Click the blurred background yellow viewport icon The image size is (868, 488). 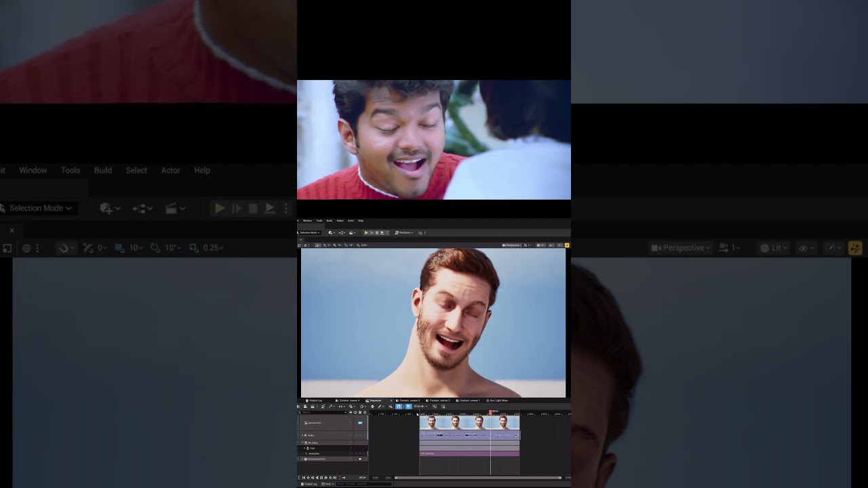coord(854,248)
